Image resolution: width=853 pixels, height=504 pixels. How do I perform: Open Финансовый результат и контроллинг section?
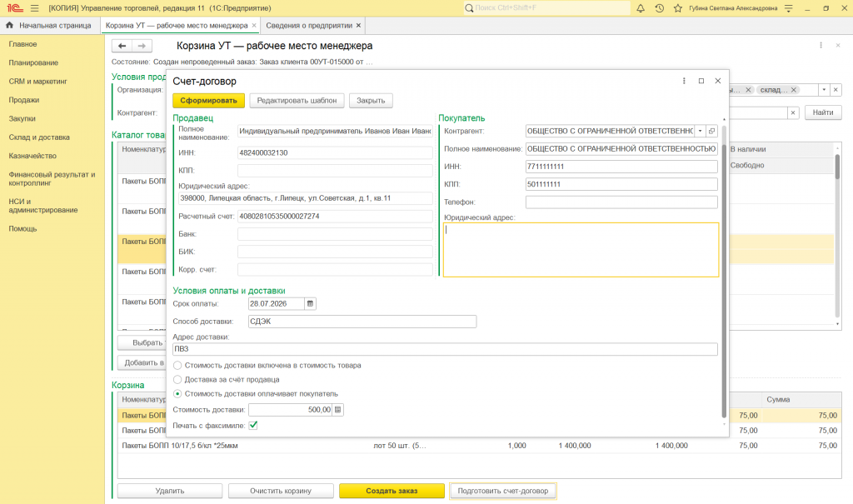coord(52,178)
